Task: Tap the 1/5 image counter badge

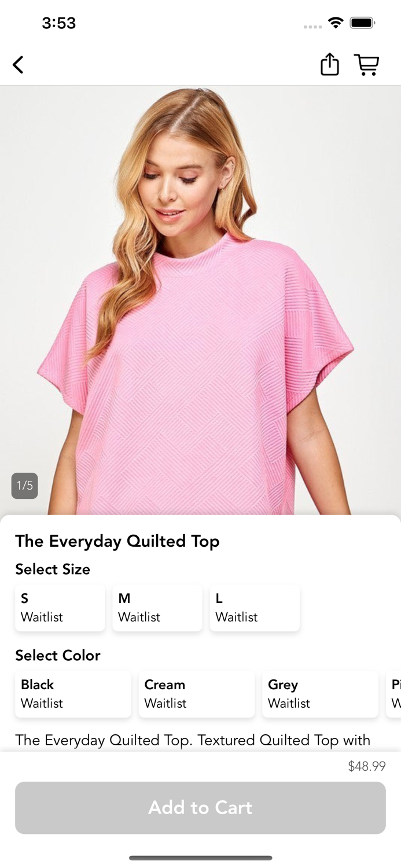Action: coord(25,486)
